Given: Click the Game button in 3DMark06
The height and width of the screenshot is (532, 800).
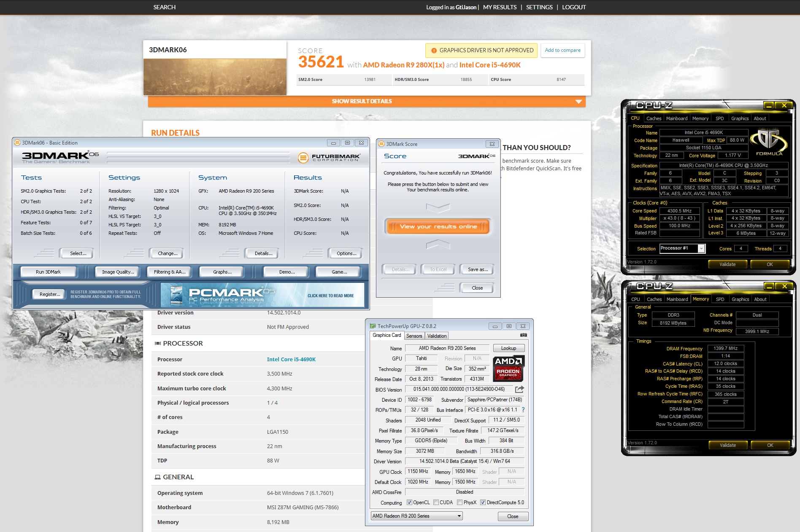Looking at the screenshot, I should pos(339,272).
